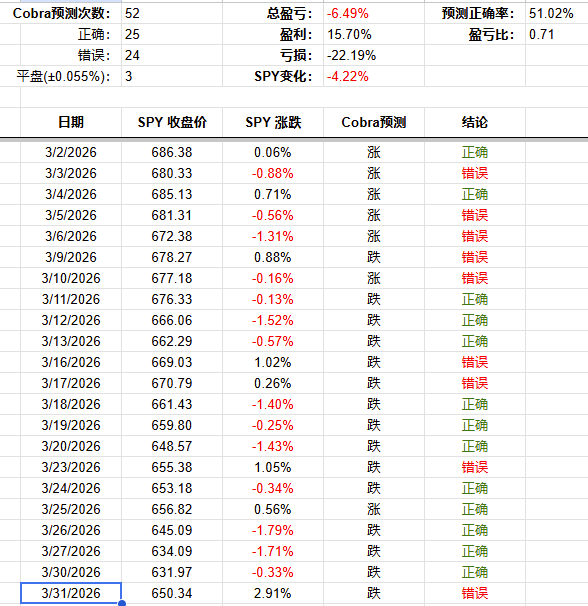Select the 正确 count cell 25

172,34
